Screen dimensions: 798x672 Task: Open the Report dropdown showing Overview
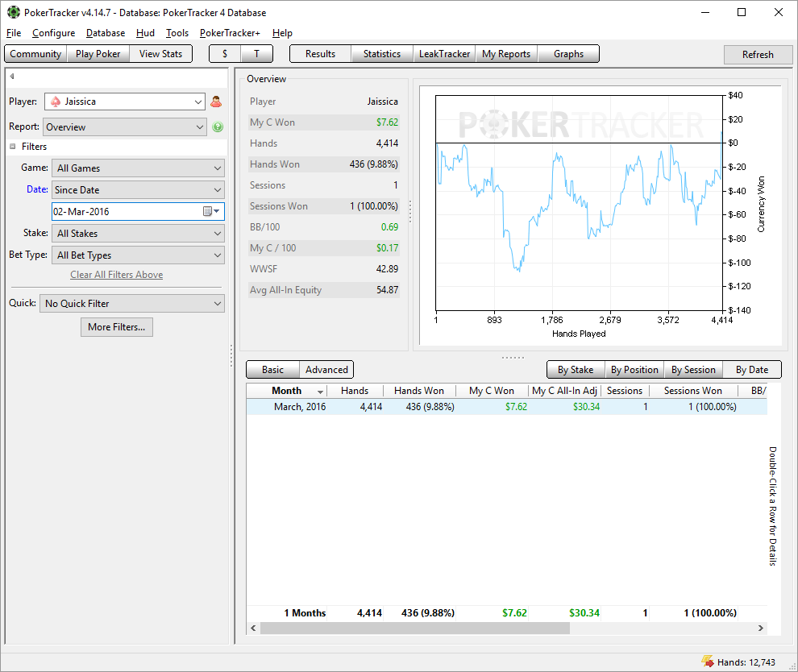coord(125,127)
